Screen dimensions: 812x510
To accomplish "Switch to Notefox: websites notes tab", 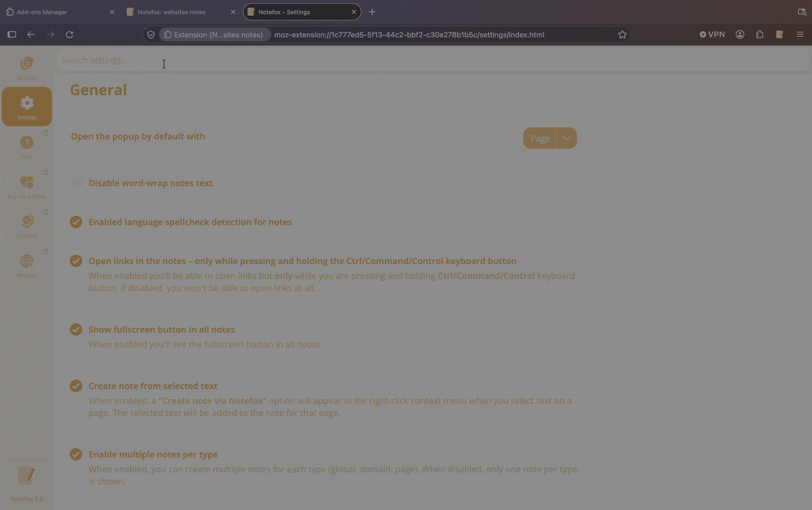I will (181, 12).
